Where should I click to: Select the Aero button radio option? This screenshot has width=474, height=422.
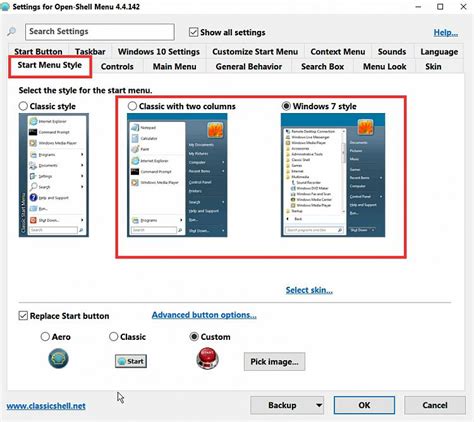click(x=45, y=337)
